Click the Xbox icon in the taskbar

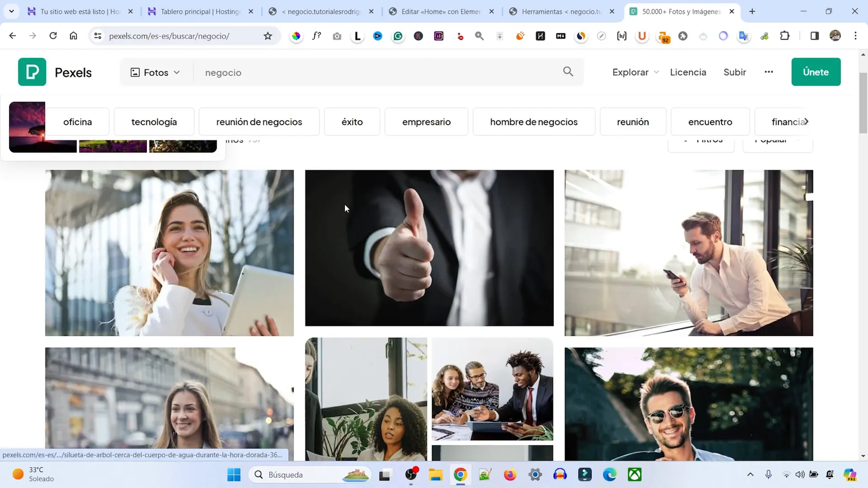(634, 474)
